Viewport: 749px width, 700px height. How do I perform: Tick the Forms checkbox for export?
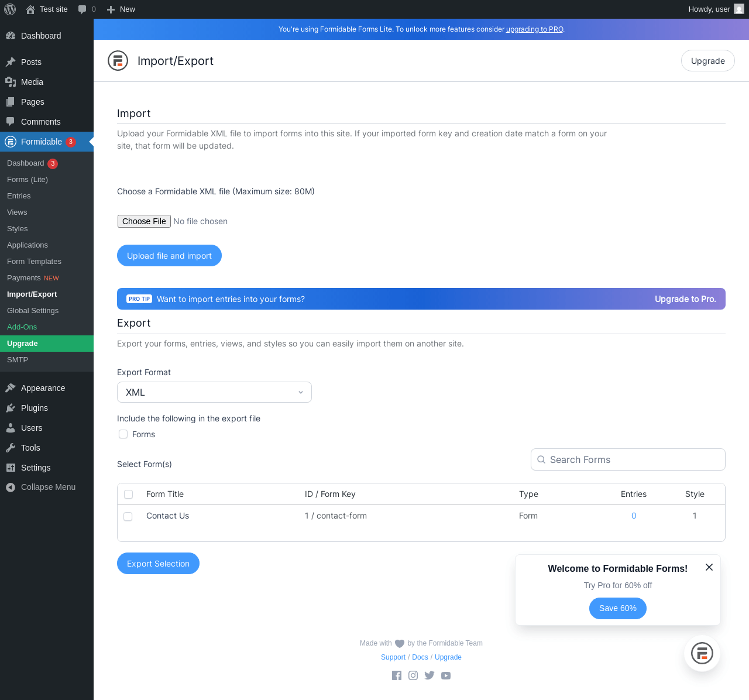tap(123, 434)
